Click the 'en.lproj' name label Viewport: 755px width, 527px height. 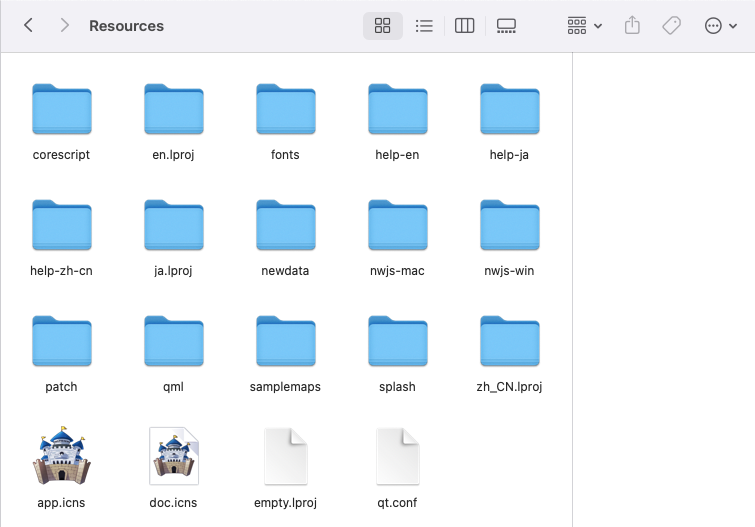pos(173,155)
